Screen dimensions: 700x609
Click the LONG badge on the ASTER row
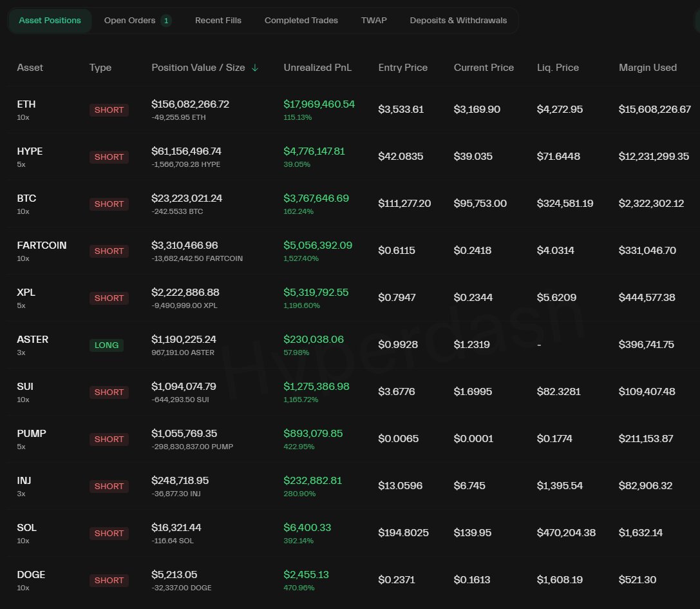tap(106, 345)
